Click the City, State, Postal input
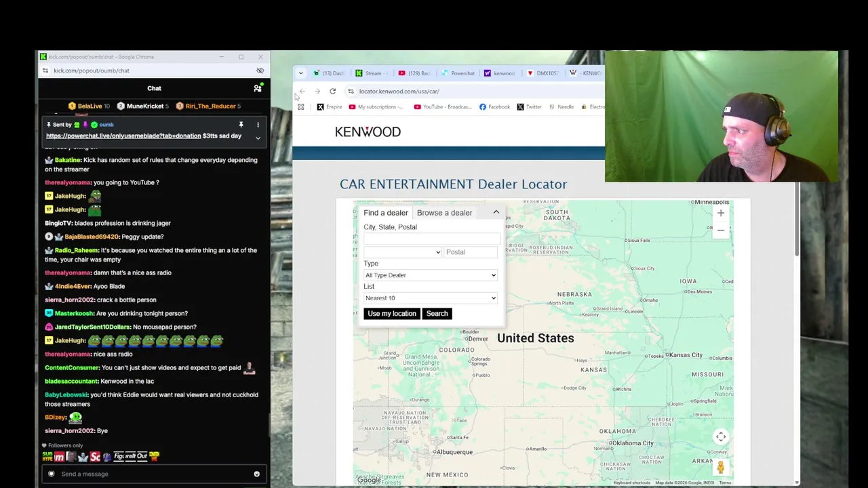The image size is (868, 488). pos(432,238)
